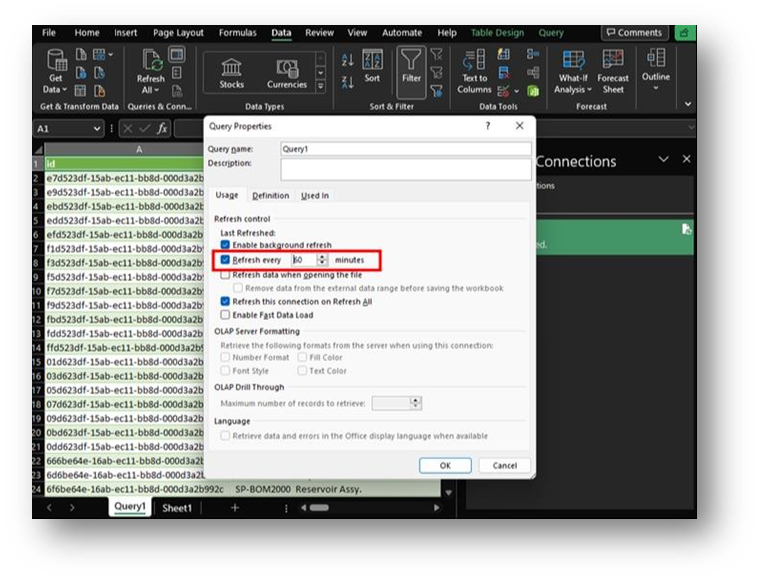The width and height of the screenshot is (760, 581).
Task: Click the green Share button
Action: pos(684,32)
